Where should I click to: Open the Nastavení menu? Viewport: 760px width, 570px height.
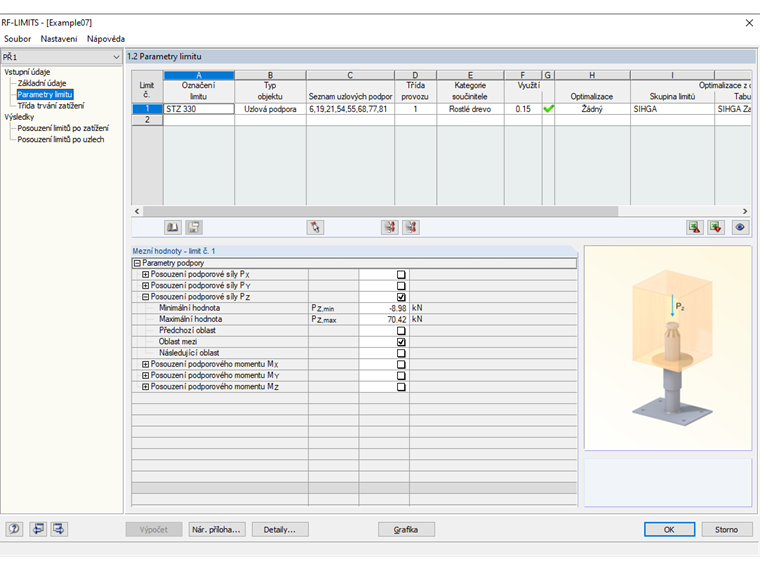59,39
